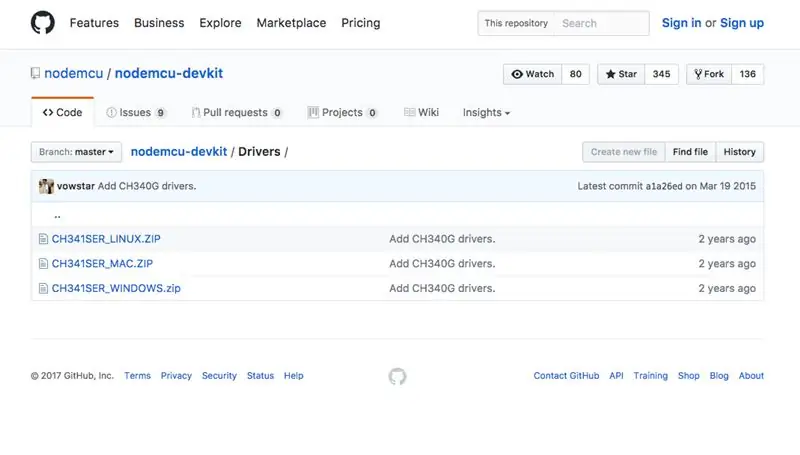
Task: Click the This repository search scope label
Action: point(516,23)
